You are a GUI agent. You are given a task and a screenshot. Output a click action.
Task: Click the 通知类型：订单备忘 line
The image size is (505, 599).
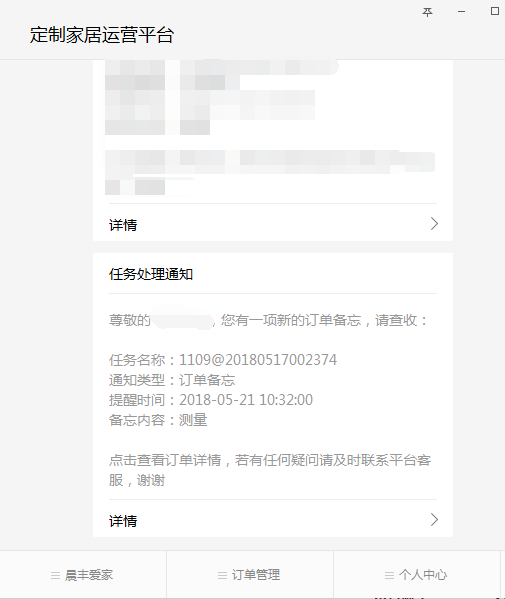click(x=172, y=380)
